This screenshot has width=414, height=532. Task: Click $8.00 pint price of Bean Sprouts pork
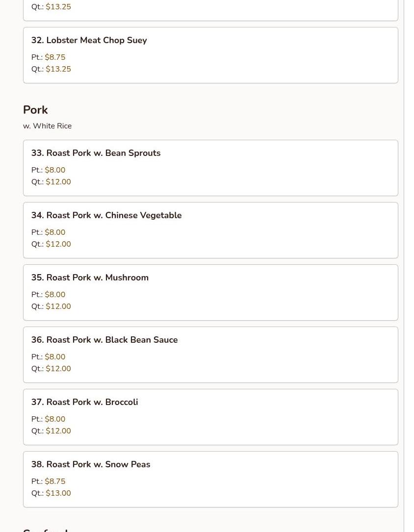pos(55,170)
